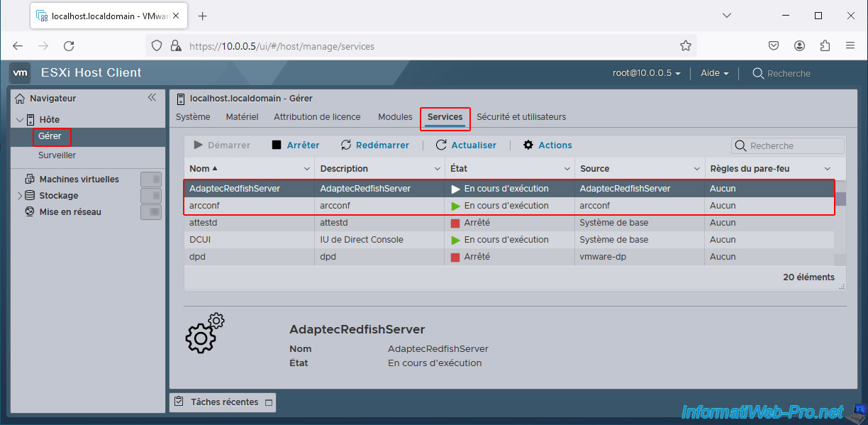
Task: Bookmark this page with star icon
Action: click(685, 46)
